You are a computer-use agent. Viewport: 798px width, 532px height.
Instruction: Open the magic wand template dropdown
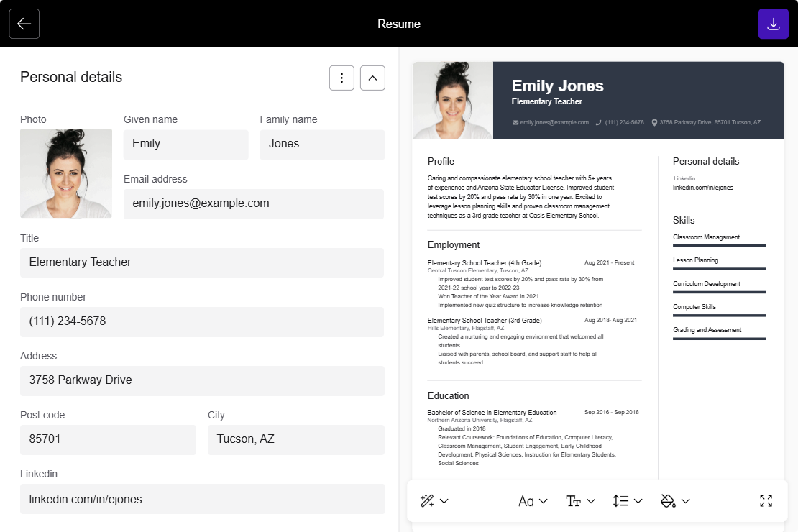tap(434, 501)
